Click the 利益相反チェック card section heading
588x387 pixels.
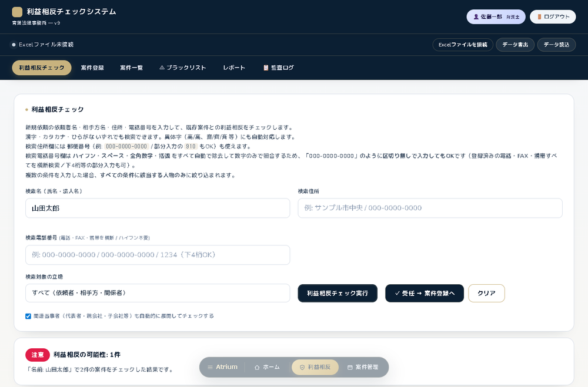click(x=58, y=109)
